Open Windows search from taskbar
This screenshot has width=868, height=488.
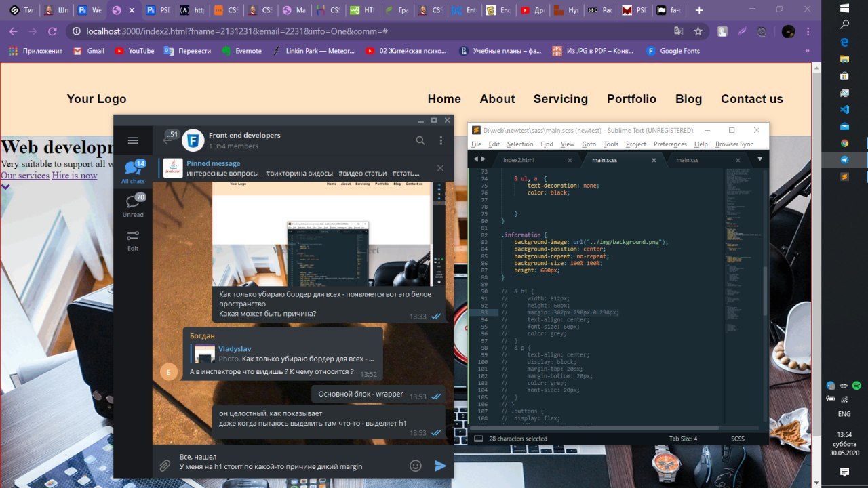point(844,24)
